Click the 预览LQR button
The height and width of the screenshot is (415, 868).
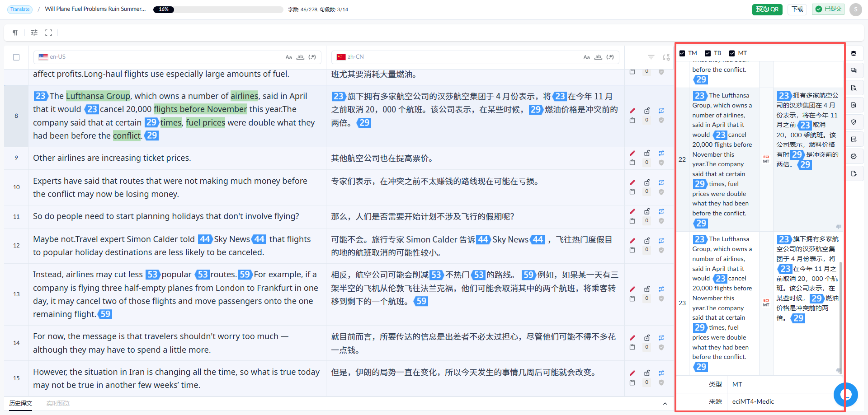pyautogui.click(x=767, y=9)
